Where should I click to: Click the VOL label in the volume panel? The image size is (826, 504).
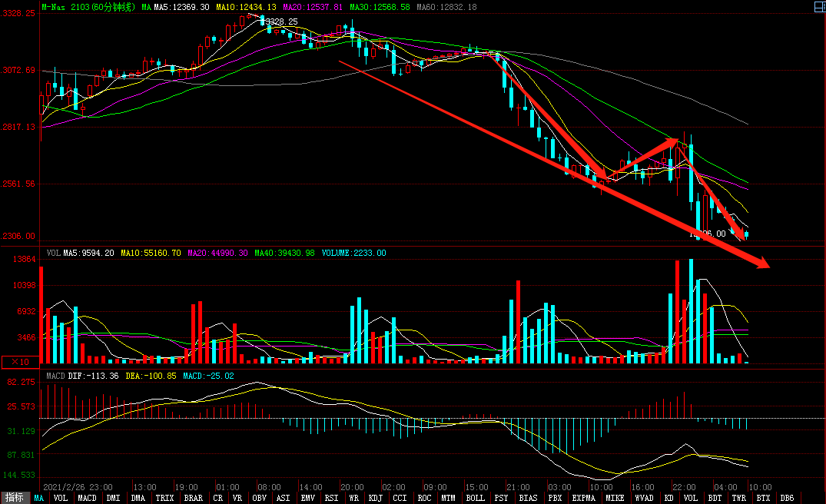coord(54,253)
